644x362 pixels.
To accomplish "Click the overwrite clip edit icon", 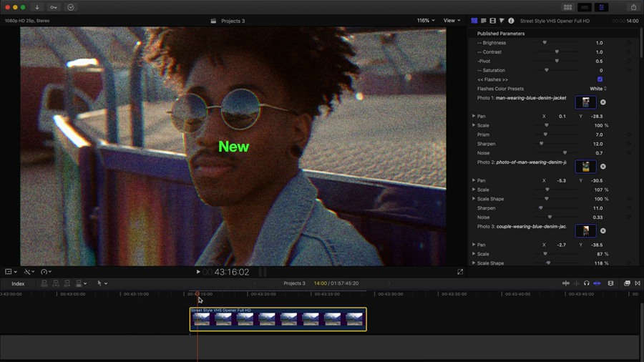I will [79, 283].
